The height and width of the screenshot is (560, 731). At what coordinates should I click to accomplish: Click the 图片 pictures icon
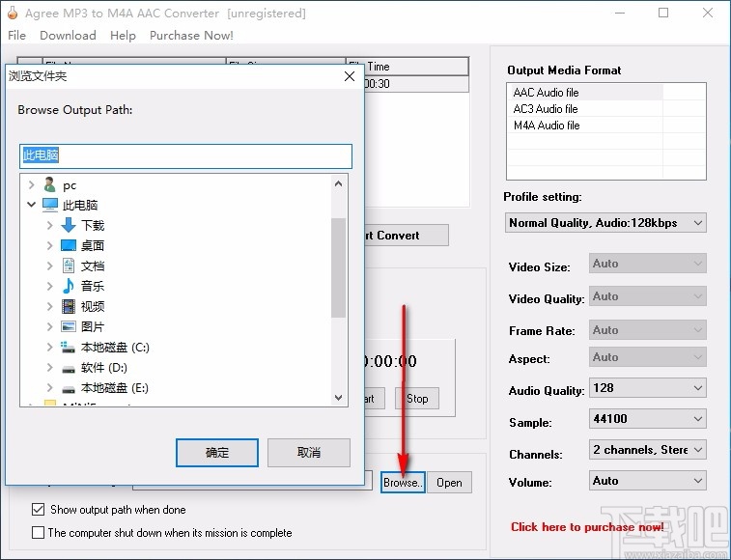click(x=68, y=326)
